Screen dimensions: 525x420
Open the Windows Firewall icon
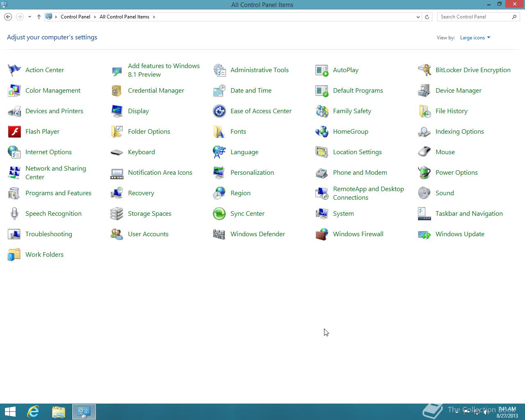pyautogui.click(x=322, y=234)
